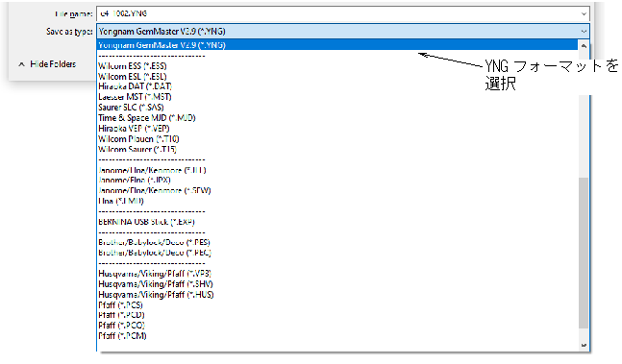
Task: Select Yongnam GemMaster V2.9 (*.YNG) list option
Action: 337,45
